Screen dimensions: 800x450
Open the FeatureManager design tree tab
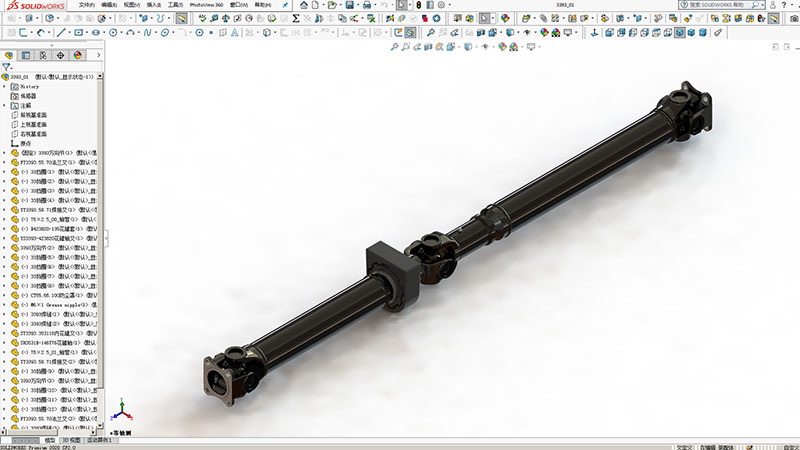click(x=10, y=55)
